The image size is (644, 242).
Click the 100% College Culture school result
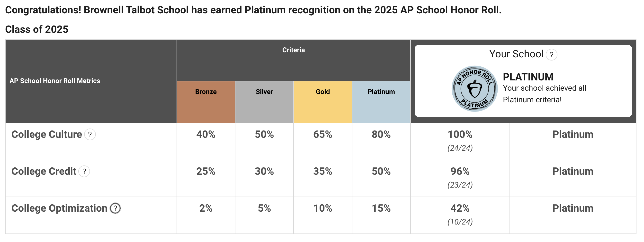[x=460, y=135]
